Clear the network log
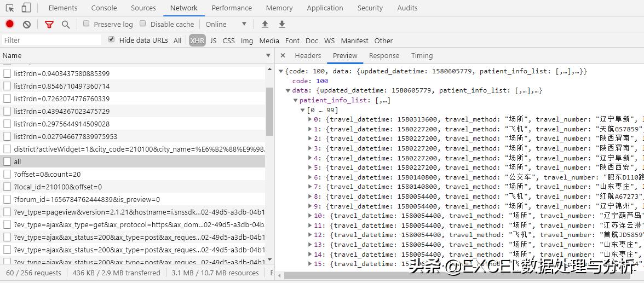The width and height of the screenshot is (644, 283). [26, 24]
